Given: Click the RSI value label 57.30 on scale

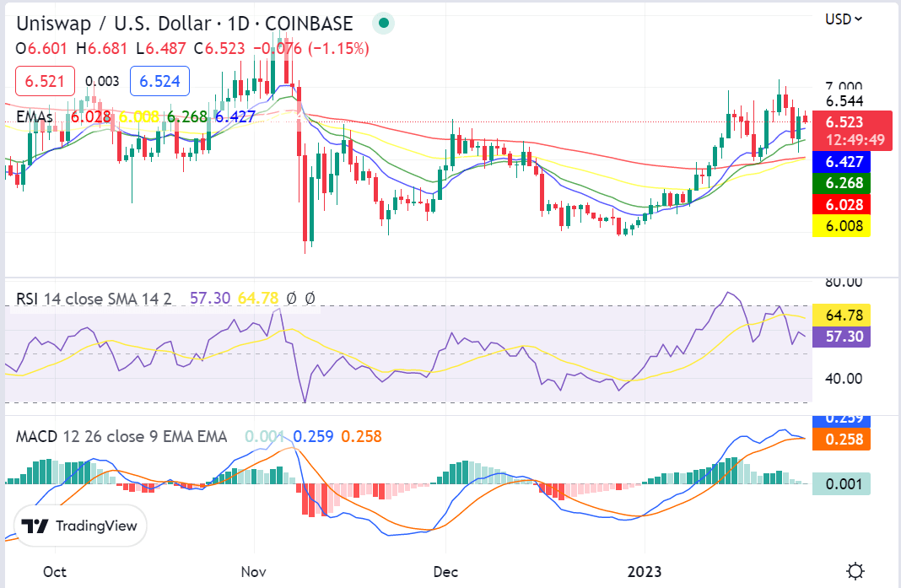Looking at the screenshot, I should pyautogui.click(x=841, y=337).
